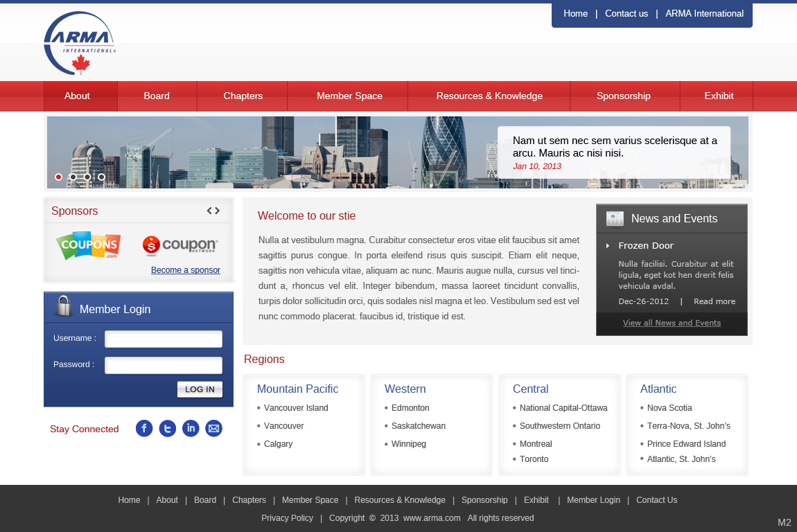This screenshot has height=532, width=797.
Task: Open Vancouver Island chapter
Action: pos(296,408)
